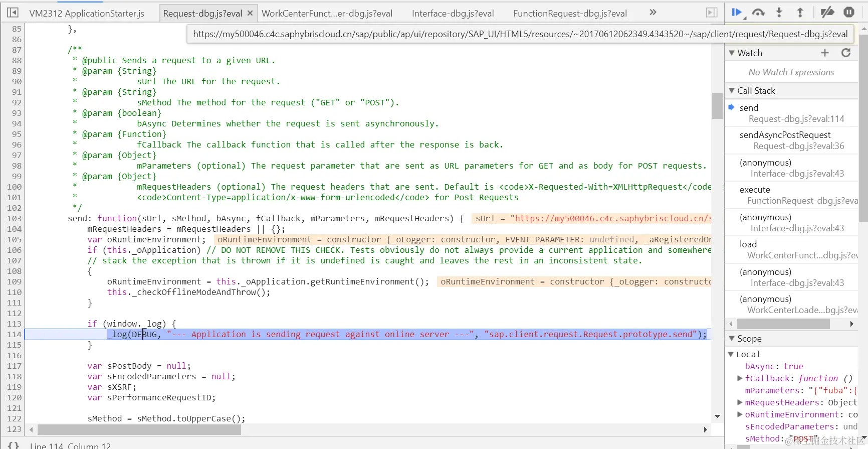Jump to sendAsyncPostRequest stack frame

pos(792,140)
